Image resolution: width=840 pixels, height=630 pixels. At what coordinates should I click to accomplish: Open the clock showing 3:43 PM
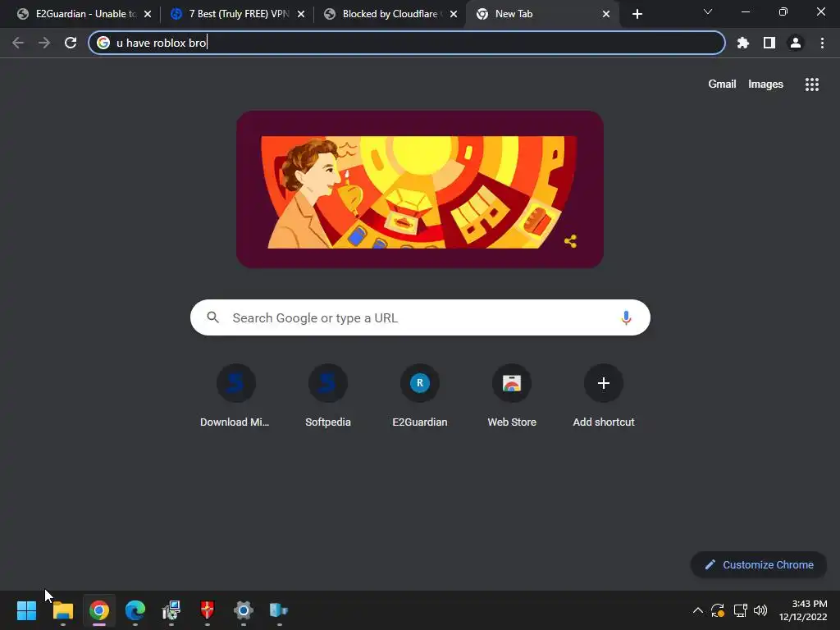coord(803,610)
